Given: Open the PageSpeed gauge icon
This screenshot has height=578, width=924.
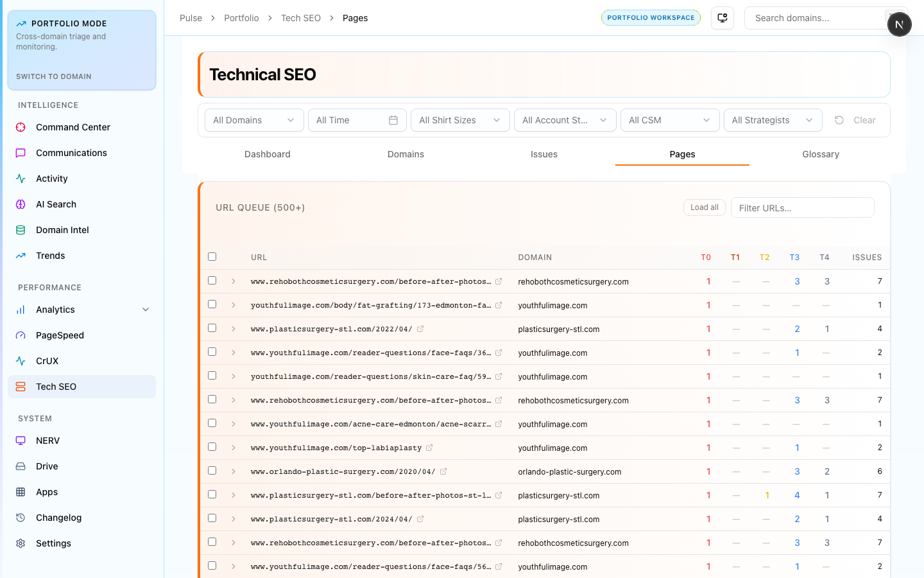Looking at the screenshot, I should (21, 335).
